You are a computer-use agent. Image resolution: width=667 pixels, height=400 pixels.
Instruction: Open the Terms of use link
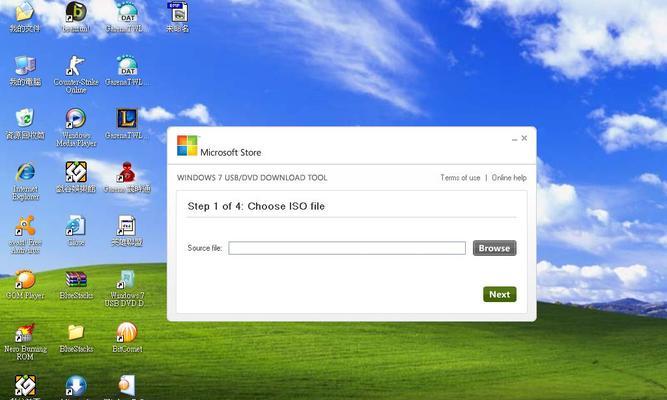[460, 177]
